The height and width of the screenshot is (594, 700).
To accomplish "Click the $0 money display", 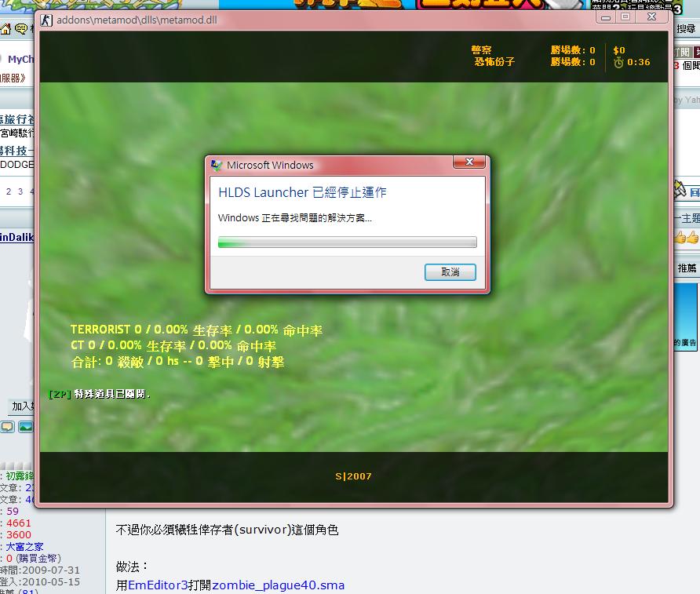I will [619, 50].
